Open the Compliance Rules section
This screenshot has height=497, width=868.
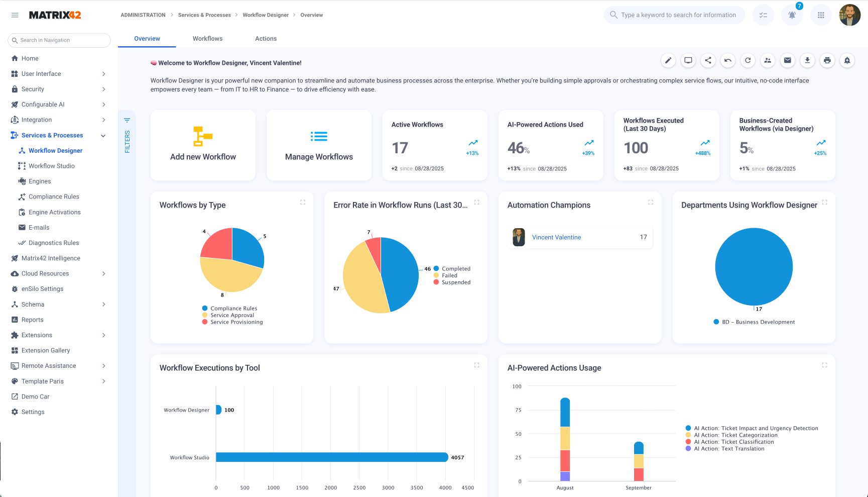pos(54,196)
